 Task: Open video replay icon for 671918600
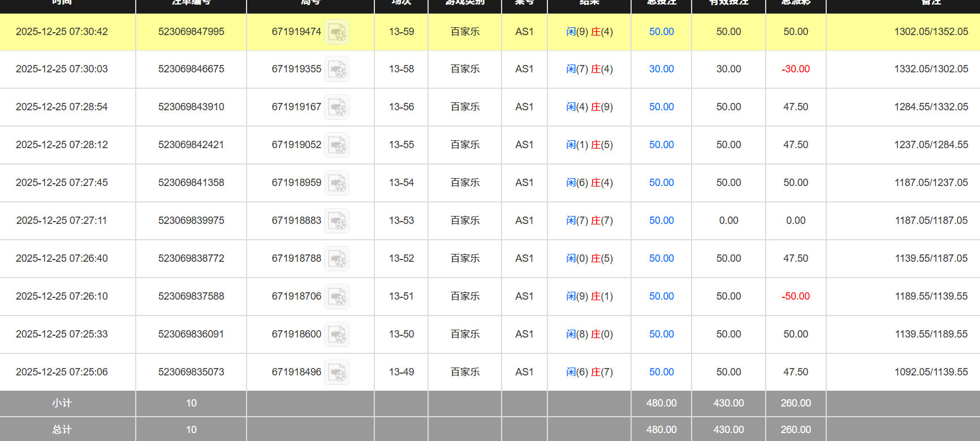point(337,335)
